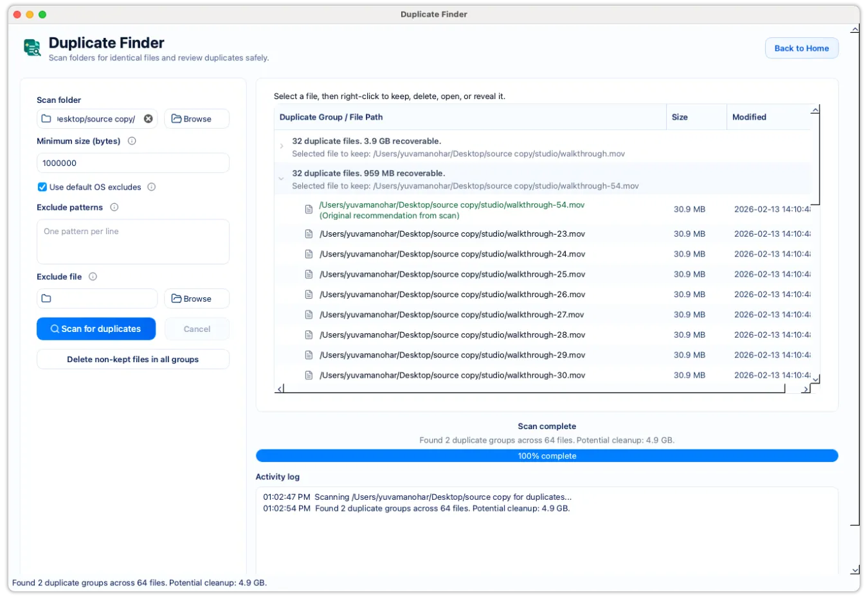Click the 100% complete progress bar
This screenshot has width=868, height=597.
pos(547,455)
